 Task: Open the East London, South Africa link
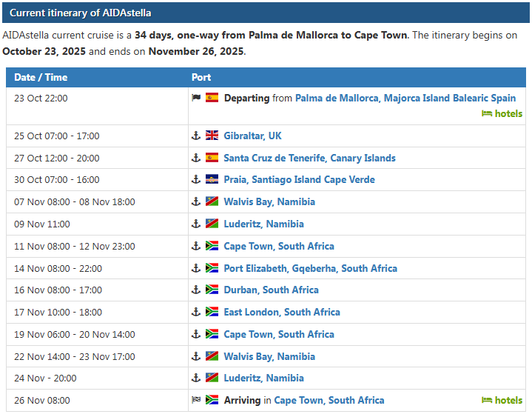coord(282,312)
